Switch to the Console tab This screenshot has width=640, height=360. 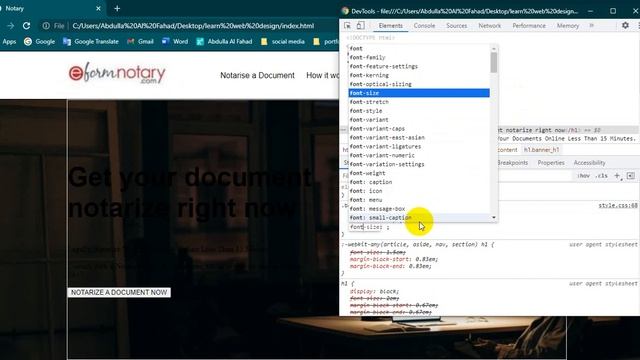pos(424,25)
